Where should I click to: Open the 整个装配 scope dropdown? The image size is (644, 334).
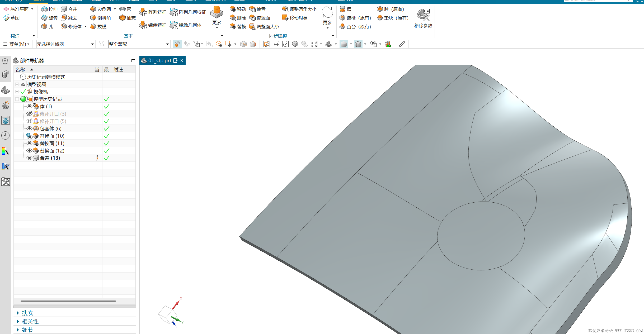[x=167, y=44]
